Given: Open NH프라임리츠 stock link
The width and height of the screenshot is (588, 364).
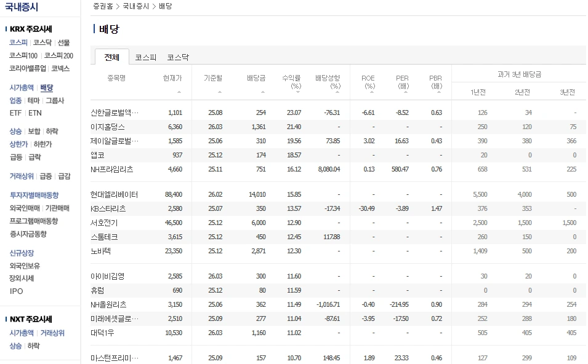Looking at the screenshot, I should tap(111, 169).
